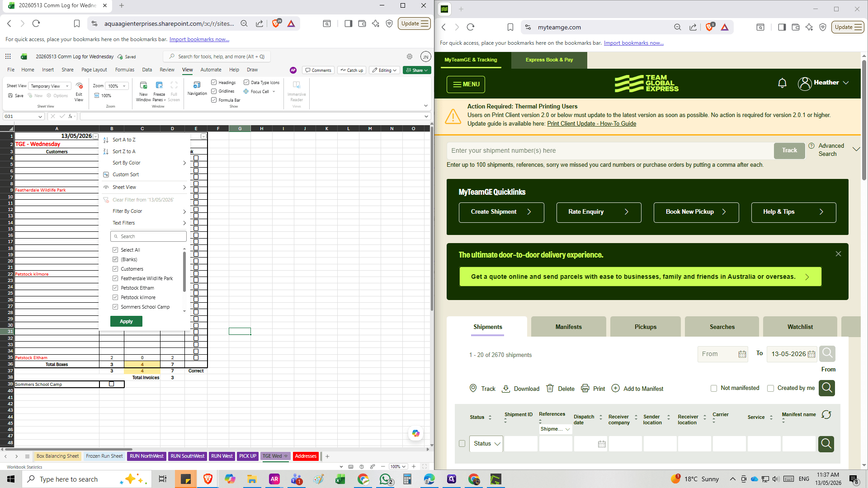Click the notification bell on MyTeamGE

pyautogui.click(x=782, y=83)
